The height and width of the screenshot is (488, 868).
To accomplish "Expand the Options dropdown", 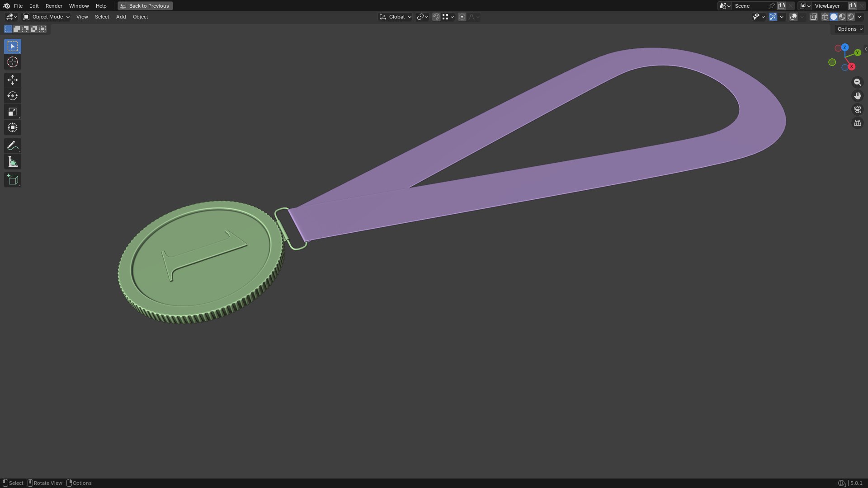I will [x=849, y=29].
